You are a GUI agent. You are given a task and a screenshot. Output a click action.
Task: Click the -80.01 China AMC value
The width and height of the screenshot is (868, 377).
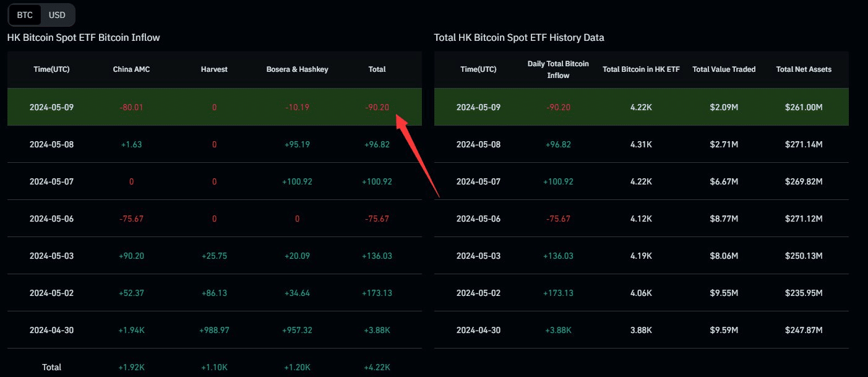[131, 107]
